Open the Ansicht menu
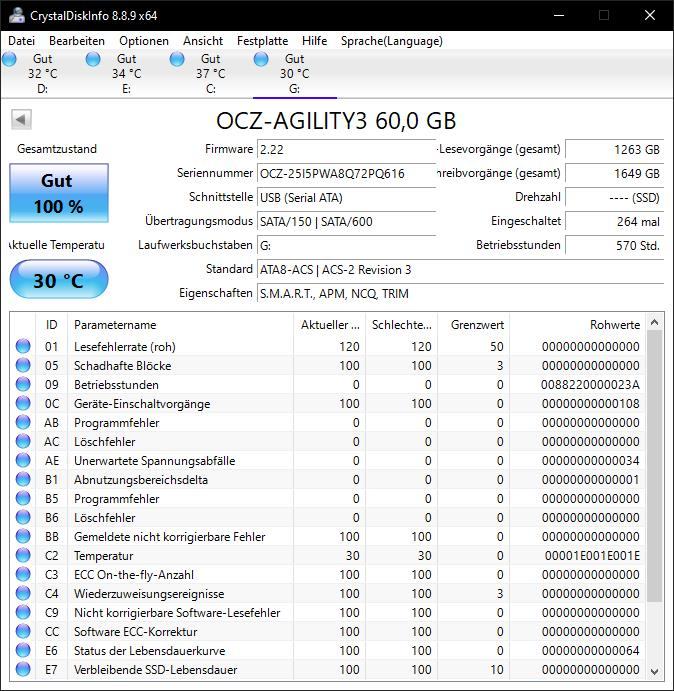Viewport: 674px width, 691px height. (x=203, y=41)
